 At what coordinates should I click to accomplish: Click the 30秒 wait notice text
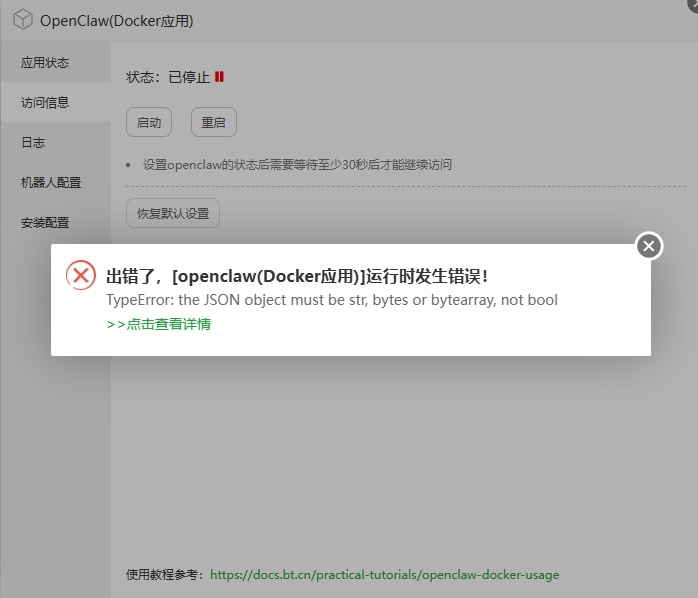(297, 165)
